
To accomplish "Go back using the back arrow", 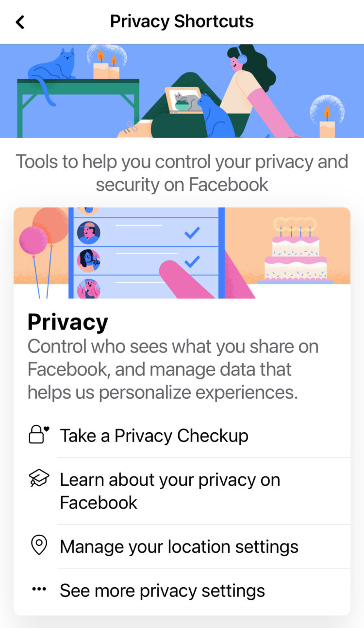I will click(20, 22).
